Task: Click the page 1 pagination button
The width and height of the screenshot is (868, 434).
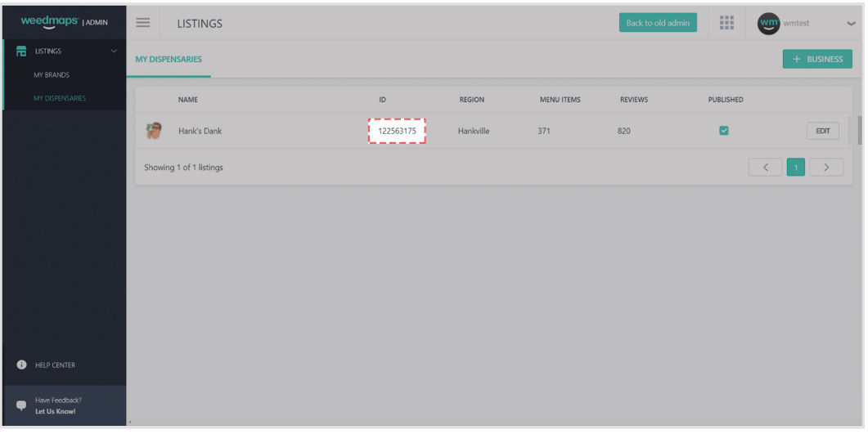Action: 796,168
